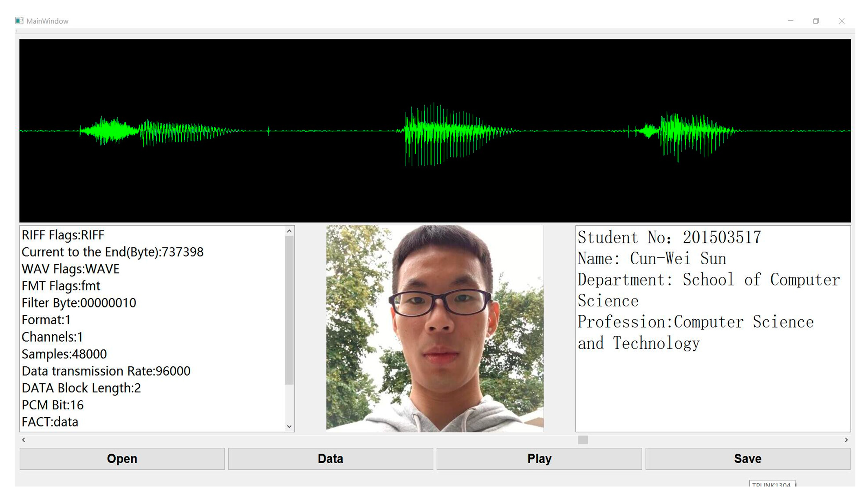Image resolution: width=868 pixels, height=502 pixels.
Task: Click inside the student info text box
Action: click(712, 387)
